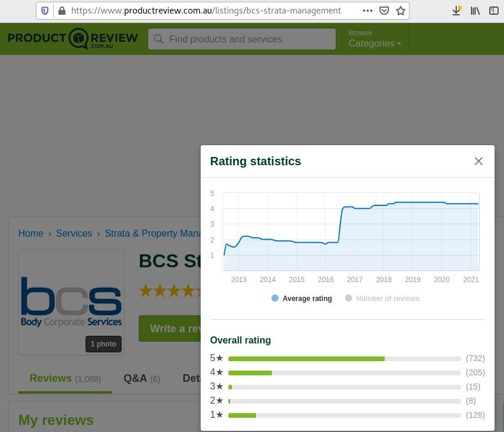504x432 pixels.
Task: Open the 1 photo badge
Action: tap(103, 344)
